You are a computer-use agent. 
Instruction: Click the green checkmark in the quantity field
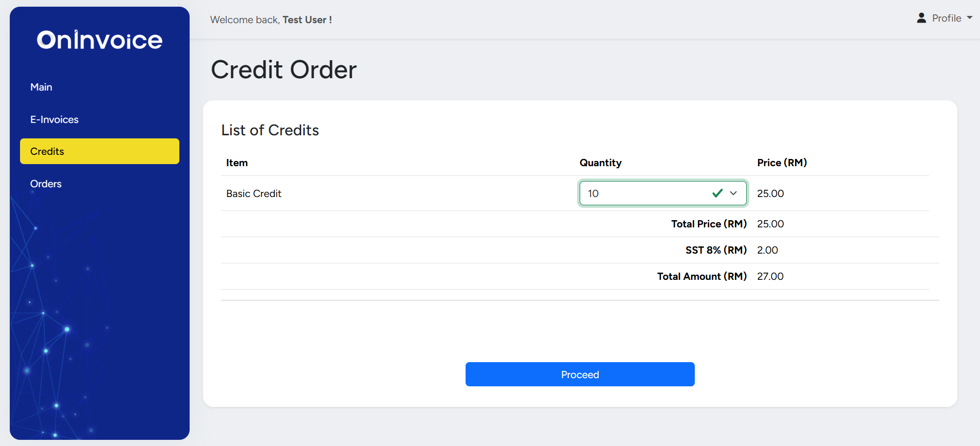pos(717,193)
